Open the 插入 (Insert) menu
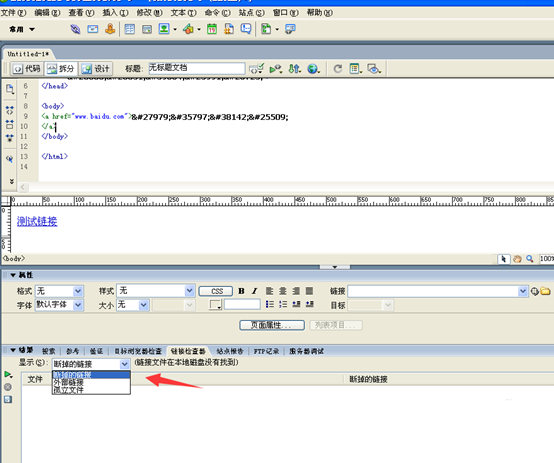554x463 pixels. point(115,13)
